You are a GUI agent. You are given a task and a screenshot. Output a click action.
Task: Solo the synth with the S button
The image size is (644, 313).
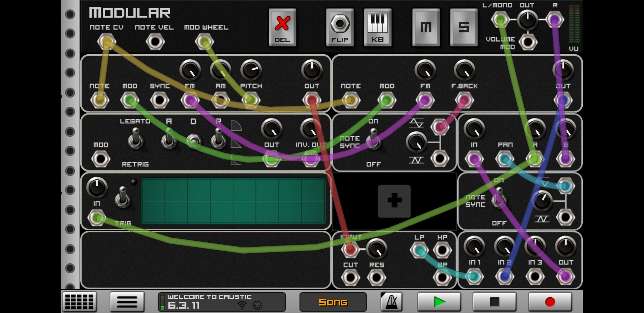464,27
